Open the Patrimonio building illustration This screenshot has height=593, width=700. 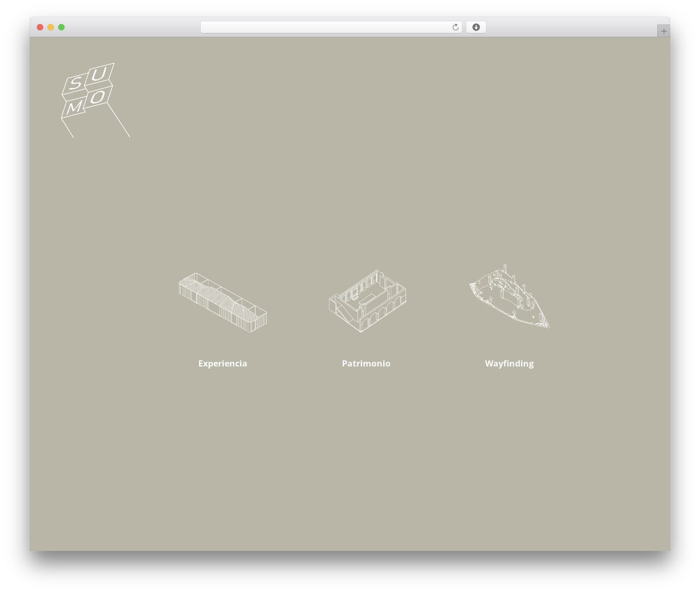pyautogui.click(x=367, y=300)
